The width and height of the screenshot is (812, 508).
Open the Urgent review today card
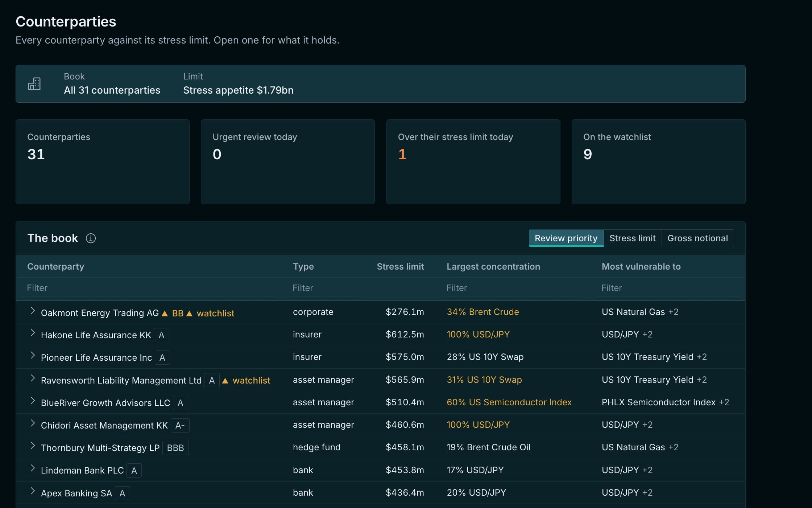pos(288,162)
